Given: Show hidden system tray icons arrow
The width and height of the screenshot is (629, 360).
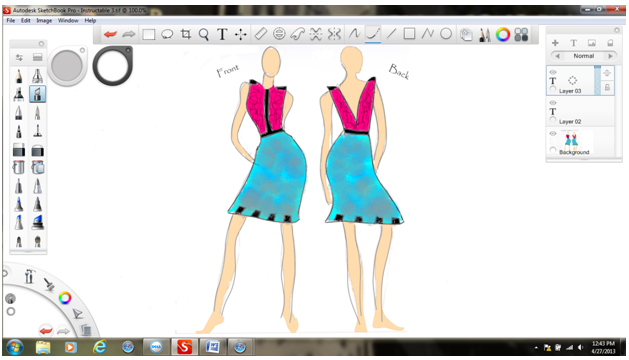Looking at the screenshot, I should [536, 348].
